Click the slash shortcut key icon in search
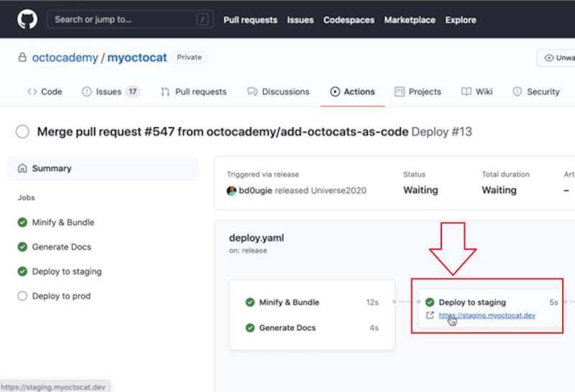This screenshot has width=575, height=392. pyautogui.click(x=202, y=19)
